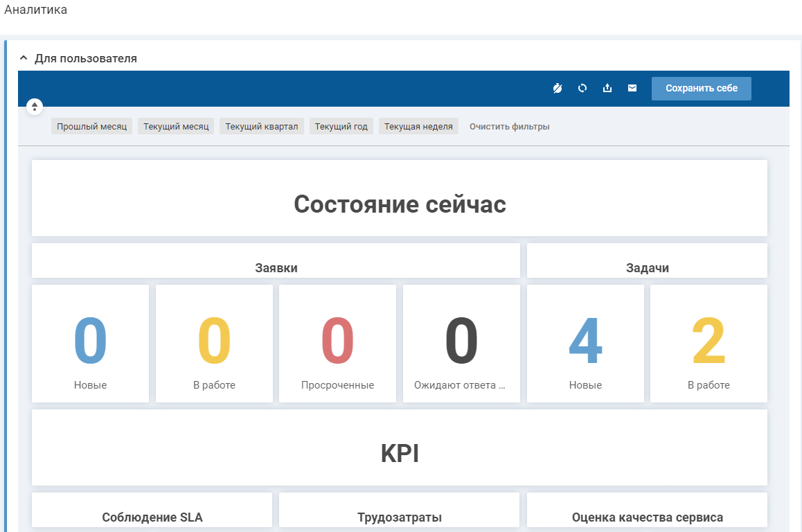Apply the 'Текущий год' filter
This screenshot has width=802, height=532.
pos(341,127)
